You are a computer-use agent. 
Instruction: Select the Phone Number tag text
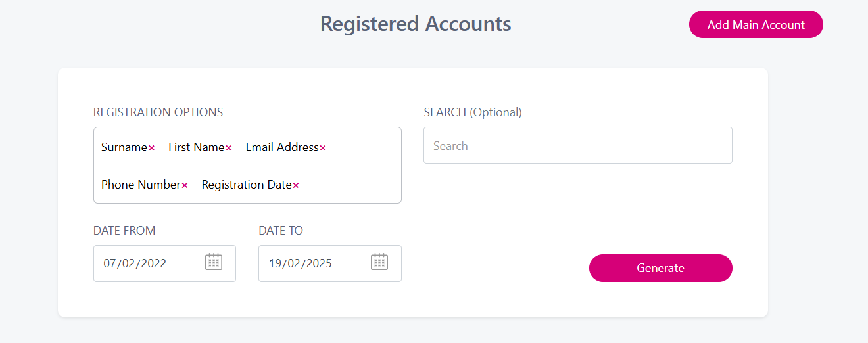click(141, 185)
